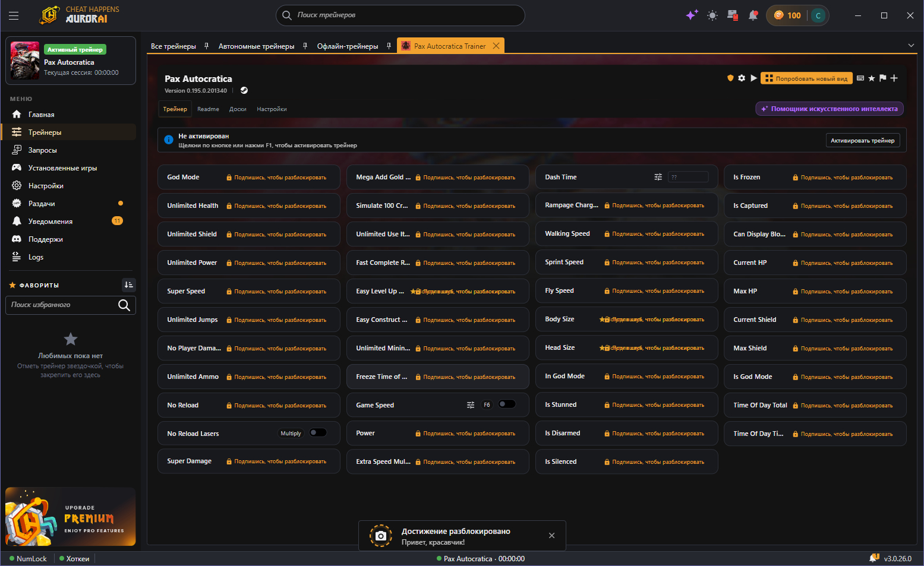Click the plus icon in trainer header
This screenshot has width=924, height=566.
(x=894, y=78)
